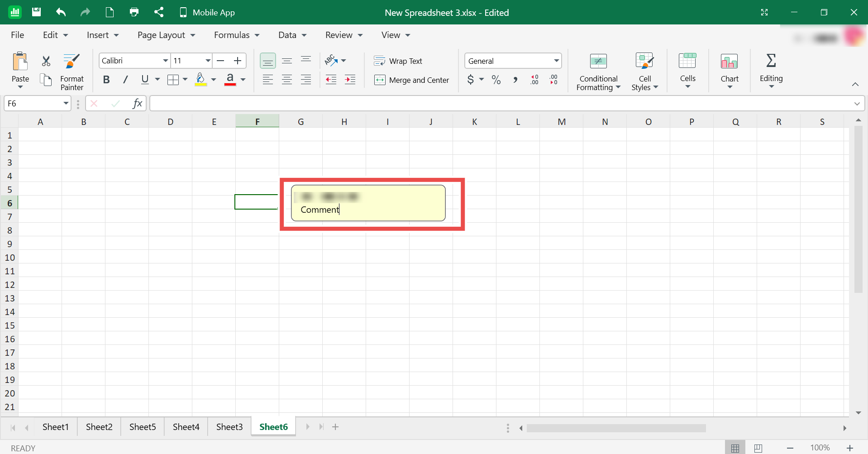Open the Formulas menu

coord(237,35)
